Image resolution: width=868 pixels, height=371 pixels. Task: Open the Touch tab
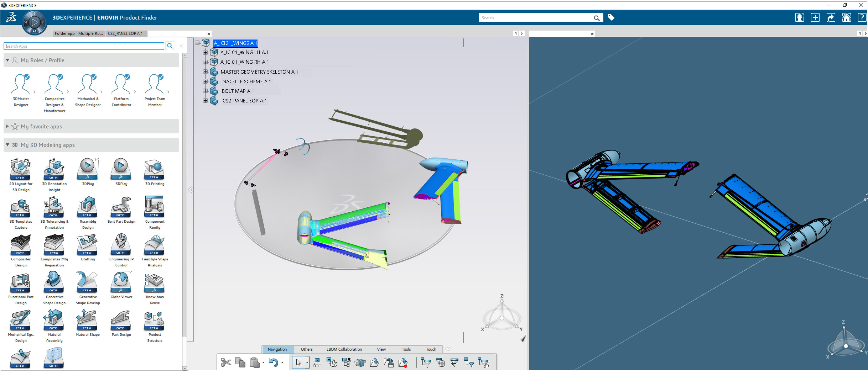[x=431, y=349]
